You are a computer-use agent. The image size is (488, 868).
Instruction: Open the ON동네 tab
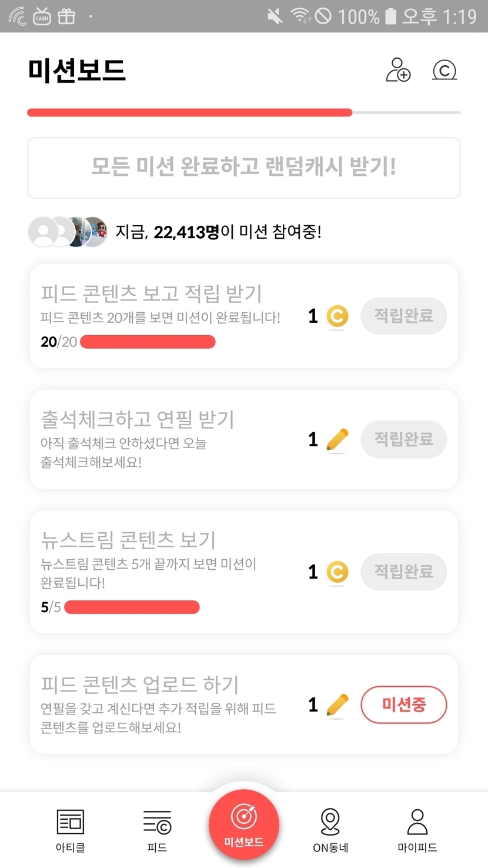click(x=330, y=830)
